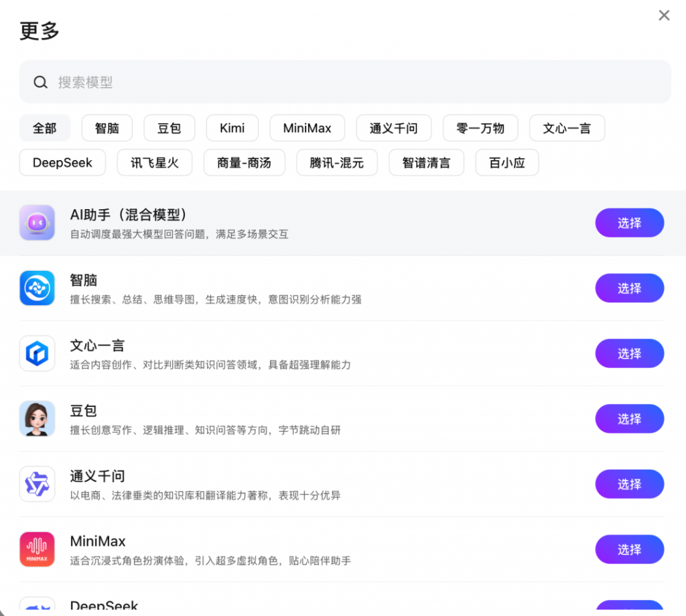Viewport: 686px width, 616px height.
Task: Click the 文心一言 hexagon logo icon
Action: 38,353
